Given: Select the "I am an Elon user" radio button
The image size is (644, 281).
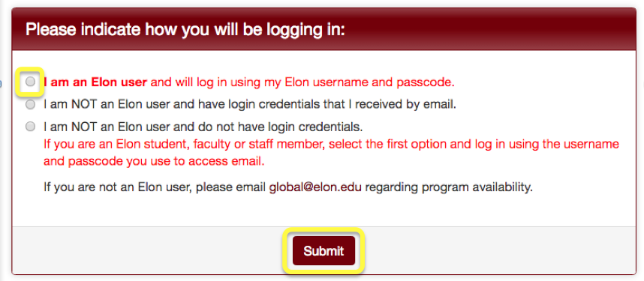Looking at the screenshot, I should click(30, 82).
